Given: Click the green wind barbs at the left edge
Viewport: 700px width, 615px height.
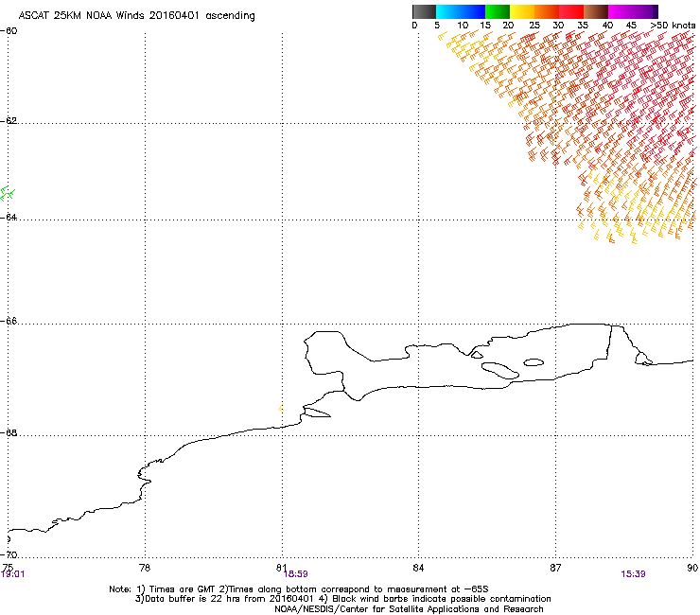Looking at the screenshot, I should pyautogui.click(x=7, y=194).
